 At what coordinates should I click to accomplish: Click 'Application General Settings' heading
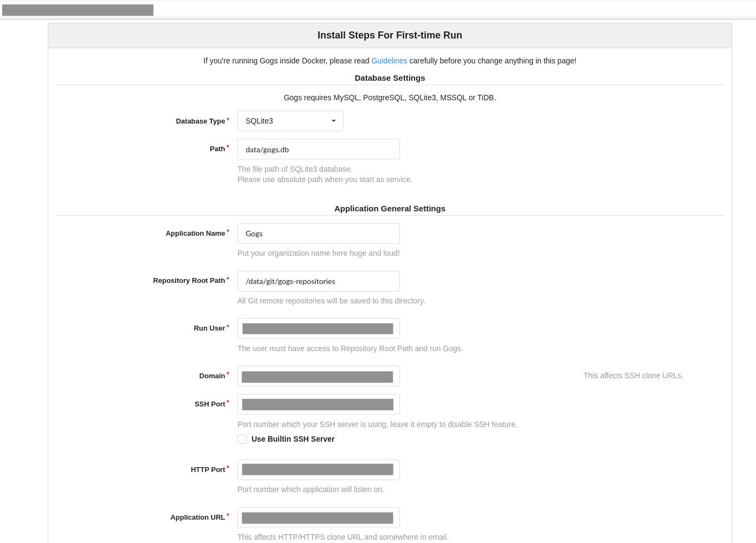[390, 209]
